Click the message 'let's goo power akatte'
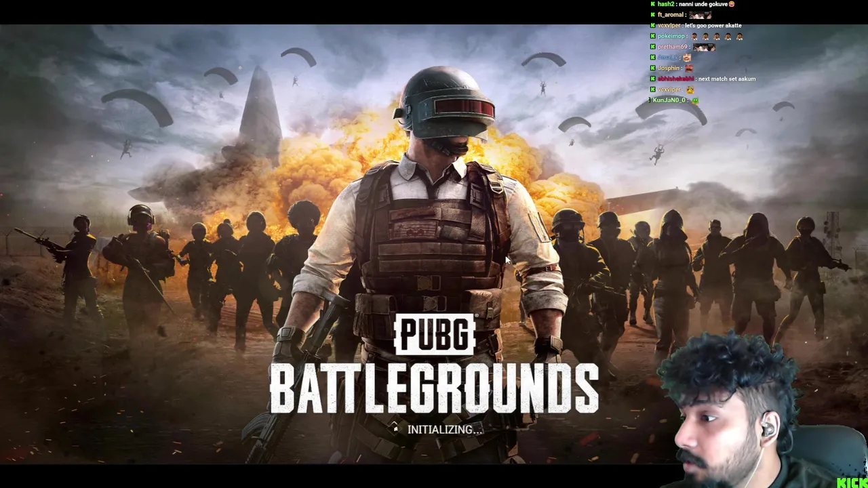868x488 pixels. pos(713,26)
